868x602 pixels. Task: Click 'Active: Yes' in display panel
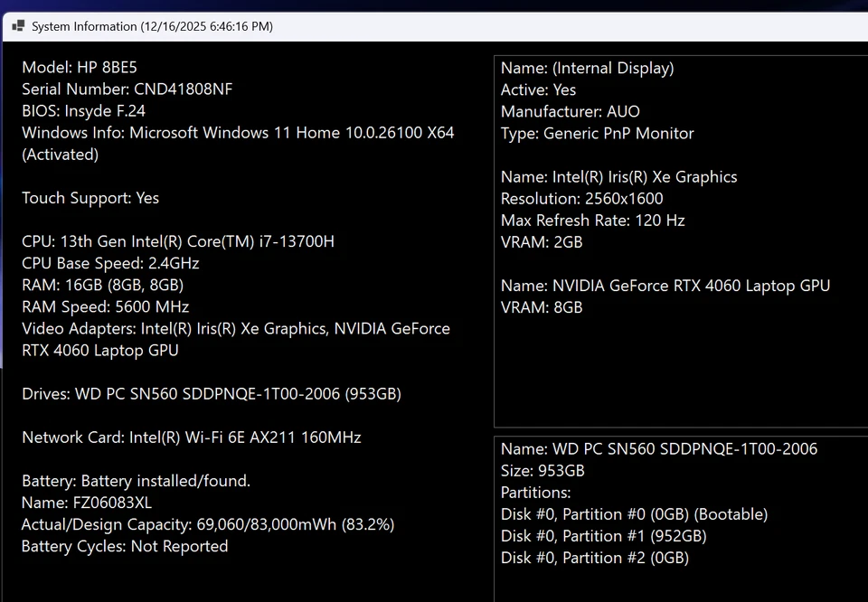(538, 89)
